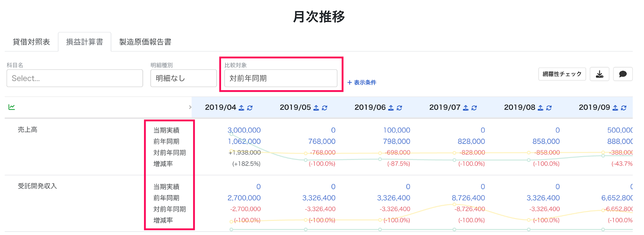Refresh the 2019/07 column
Image resolution: width=644 pixels, height=235 pixels.
click(x=474, y=108)
